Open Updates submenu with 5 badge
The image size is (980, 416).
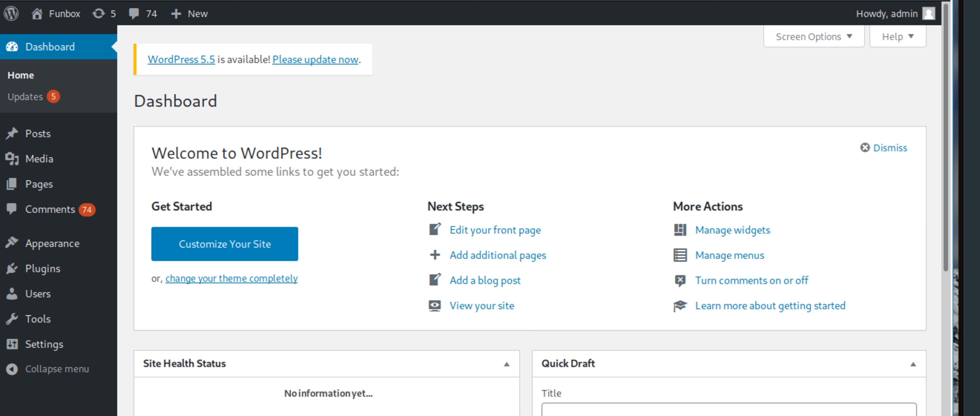point(25,97)
